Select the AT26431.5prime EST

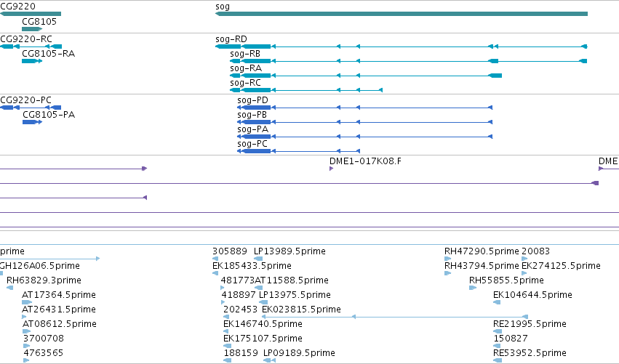(x=59, y=310)
